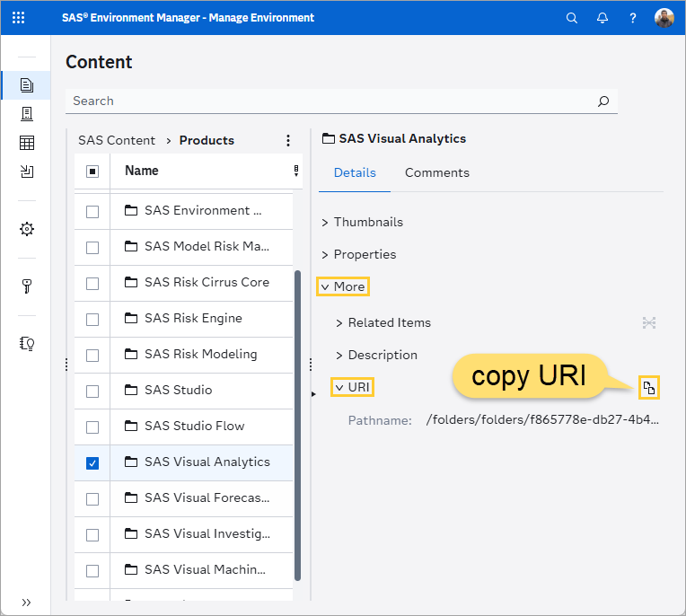This screenshot has width=686, height=616.
Task: Open the Products folder vertical dots menu
Action: [288, 140]
